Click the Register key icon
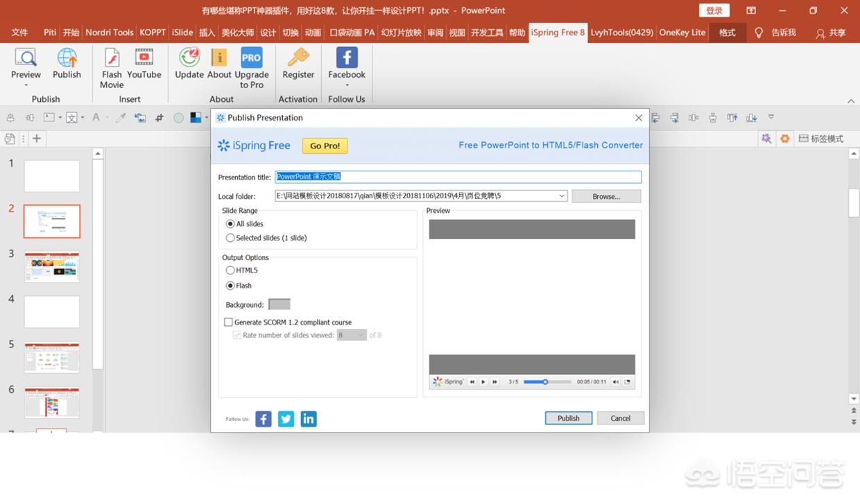 click(x=298, y=58)
